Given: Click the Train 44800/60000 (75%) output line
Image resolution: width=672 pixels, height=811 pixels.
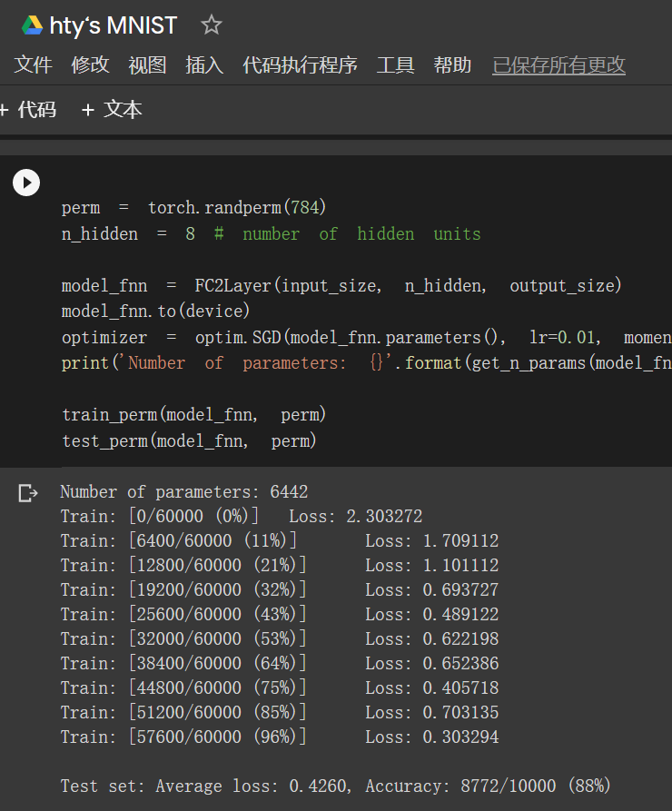Looking at the screenshot, I should pyautogui.click(x=280, y=687).
